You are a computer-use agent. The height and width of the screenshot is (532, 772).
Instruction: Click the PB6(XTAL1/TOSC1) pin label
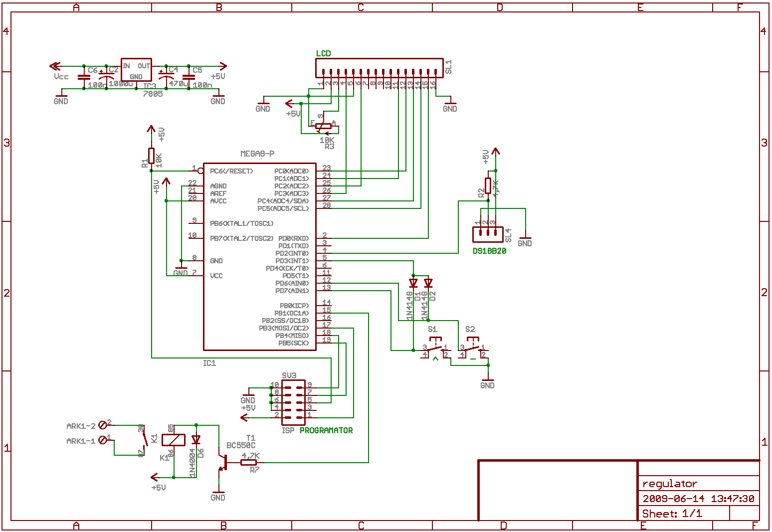point(242,223)
